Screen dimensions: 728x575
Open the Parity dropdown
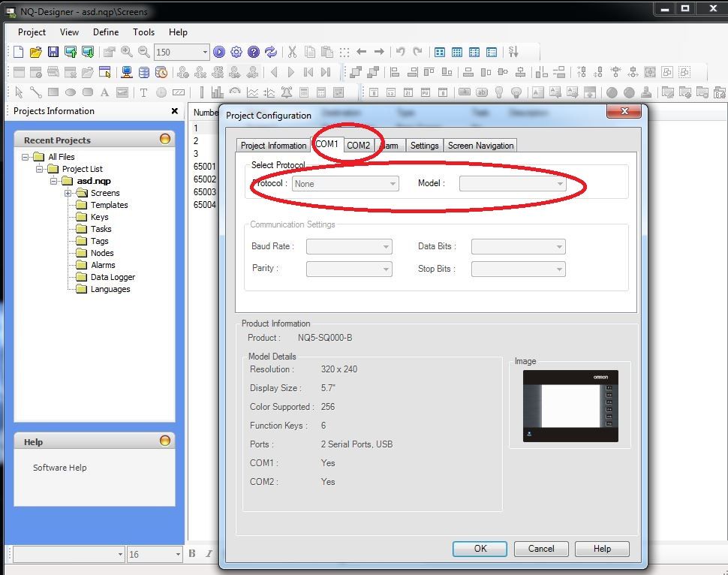(x=349, y=269)
